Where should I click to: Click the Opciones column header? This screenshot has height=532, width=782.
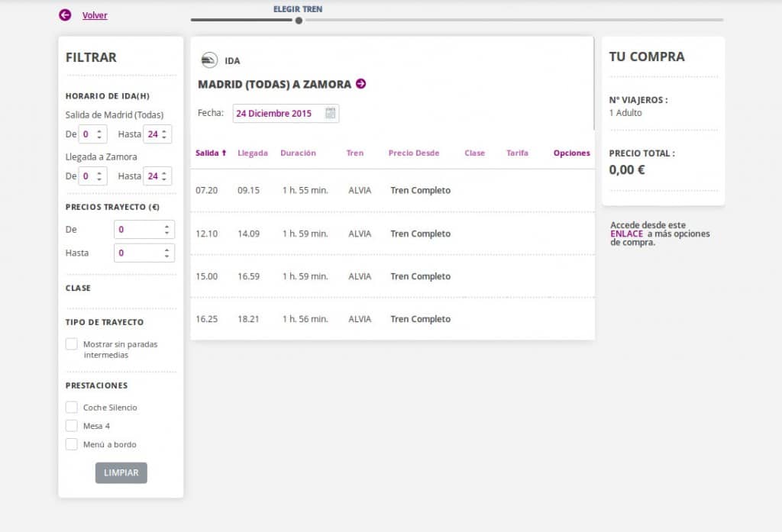point(571,153)
